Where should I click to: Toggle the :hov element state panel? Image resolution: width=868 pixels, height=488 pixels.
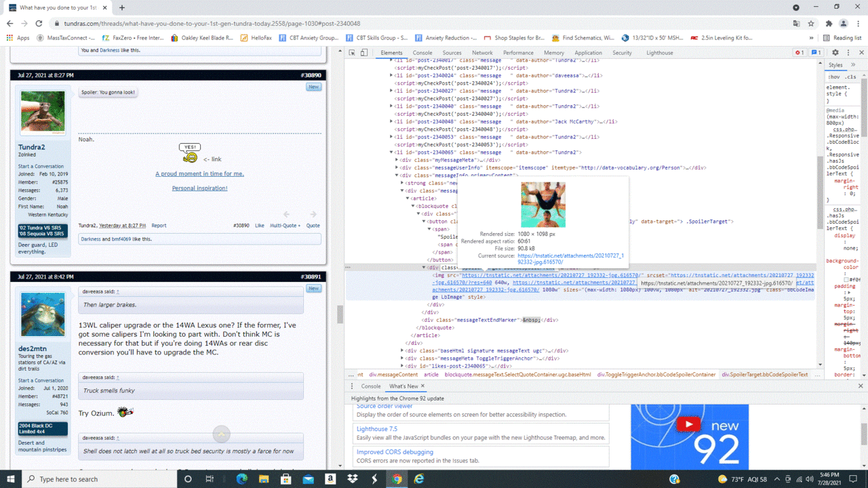pos(833,77)
